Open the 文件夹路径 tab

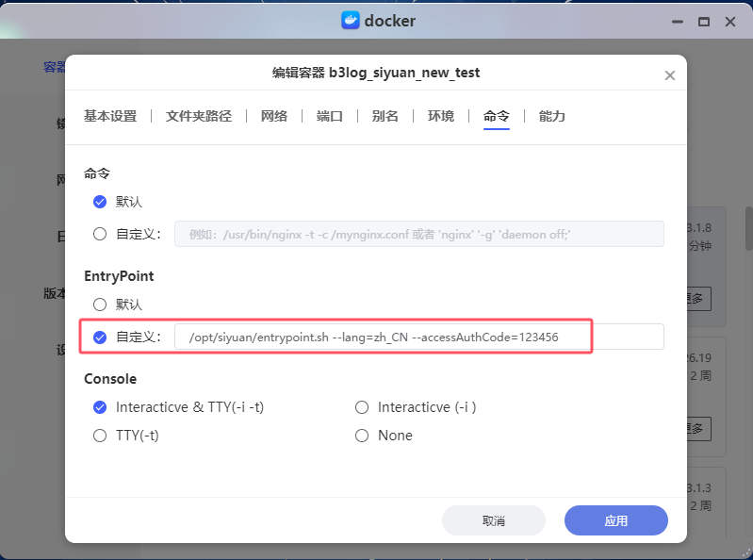[199, 116]
